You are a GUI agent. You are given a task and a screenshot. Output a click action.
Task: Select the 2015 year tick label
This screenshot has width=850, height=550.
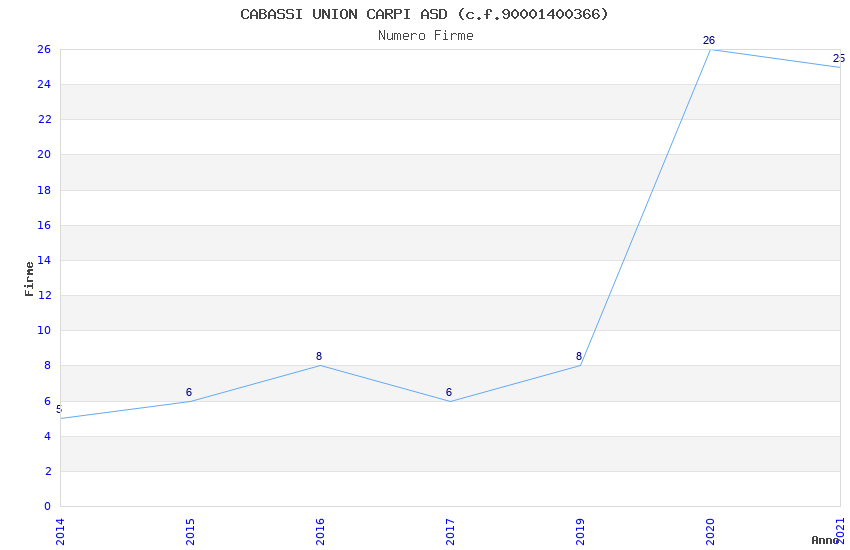[190, 532]
